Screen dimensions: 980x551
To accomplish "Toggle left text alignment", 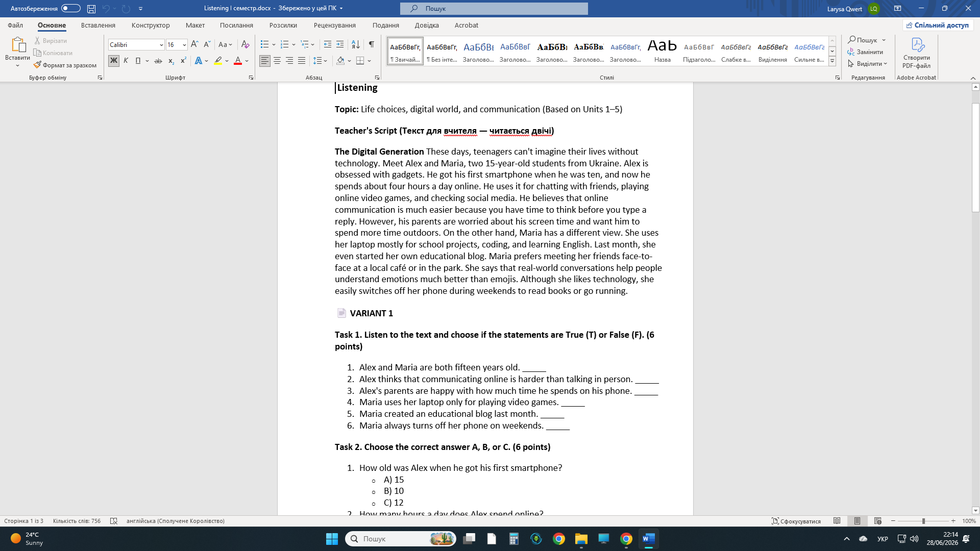I will click(265, 61).
